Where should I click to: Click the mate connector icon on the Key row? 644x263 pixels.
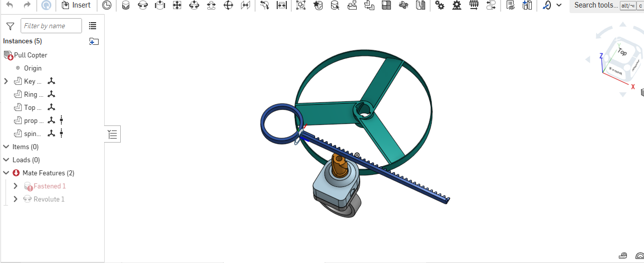click(51, 81)
